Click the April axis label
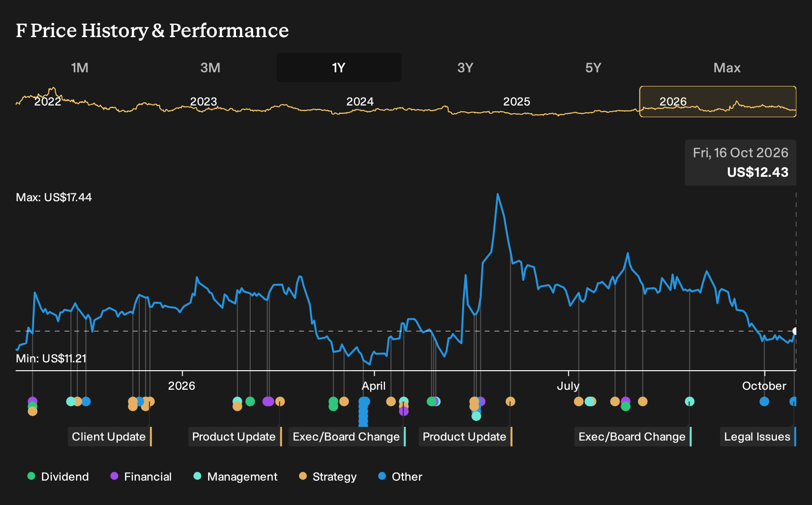 (374, 386)
